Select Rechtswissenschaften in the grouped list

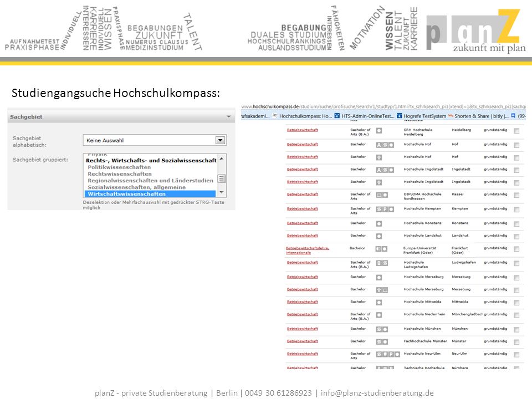120,174
